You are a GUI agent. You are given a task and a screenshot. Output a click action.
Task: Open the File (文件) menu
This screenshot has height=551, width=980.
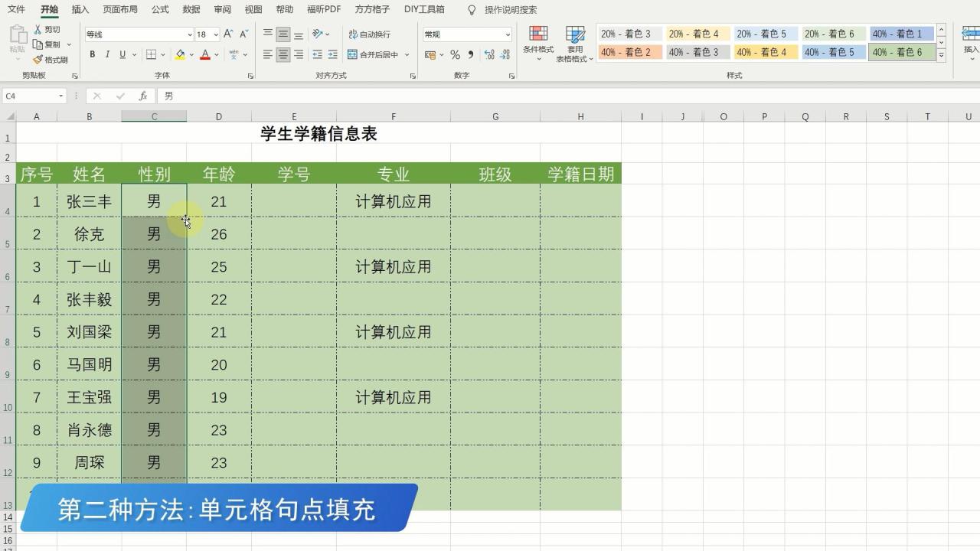point(16,9)
